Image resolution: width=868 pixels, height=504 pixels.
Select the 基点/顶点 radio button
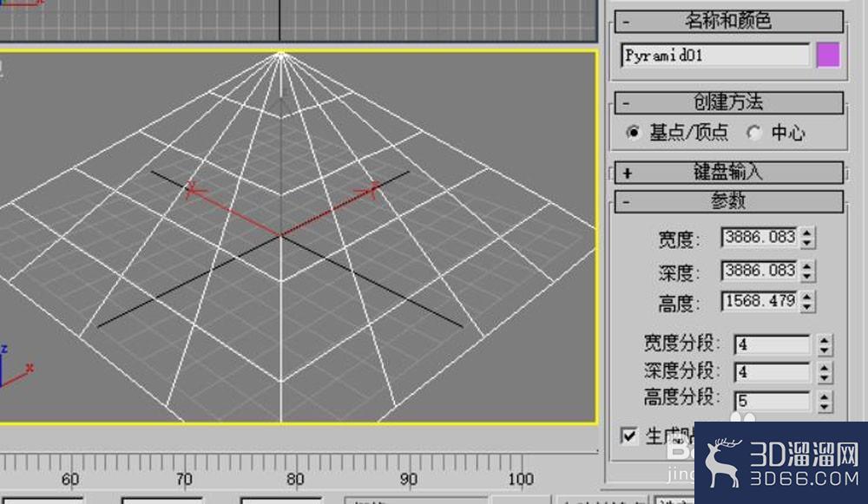pos(634,132)
